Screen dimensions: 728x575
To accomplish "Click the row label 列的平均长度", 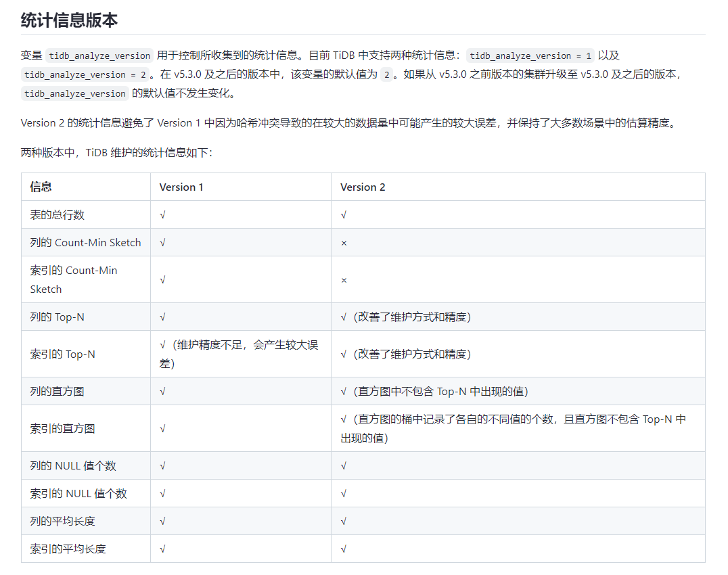I will pyautogui.click(x=63, y=521).
